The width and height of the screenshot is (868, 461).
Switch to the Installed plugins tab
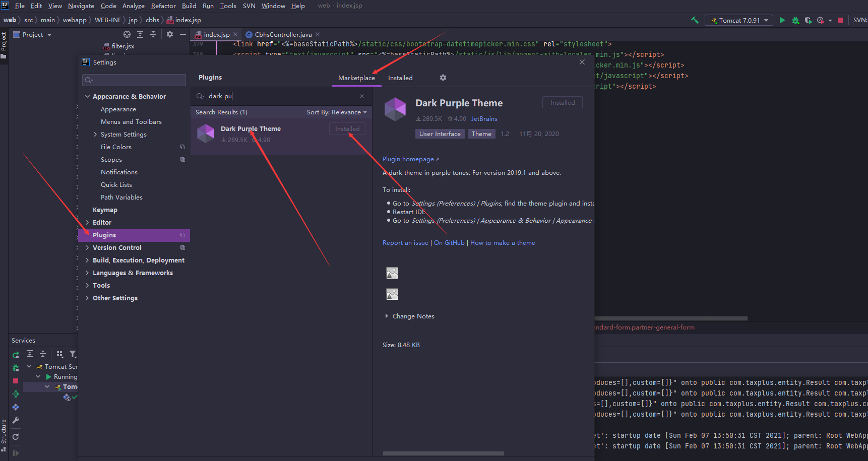click(400, 78)
